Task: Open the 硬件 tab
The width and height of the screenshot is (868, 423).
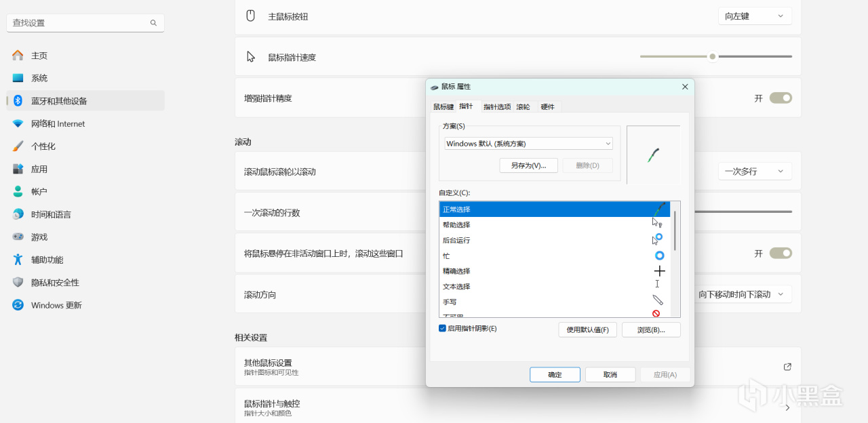Action: [548, 107]
